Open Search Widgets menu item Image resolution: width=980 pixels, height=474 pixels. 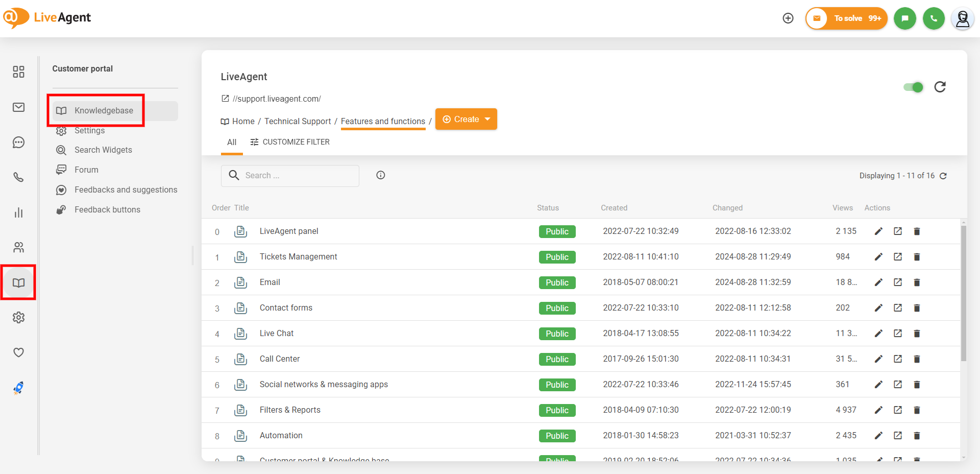tap(103, 150)
